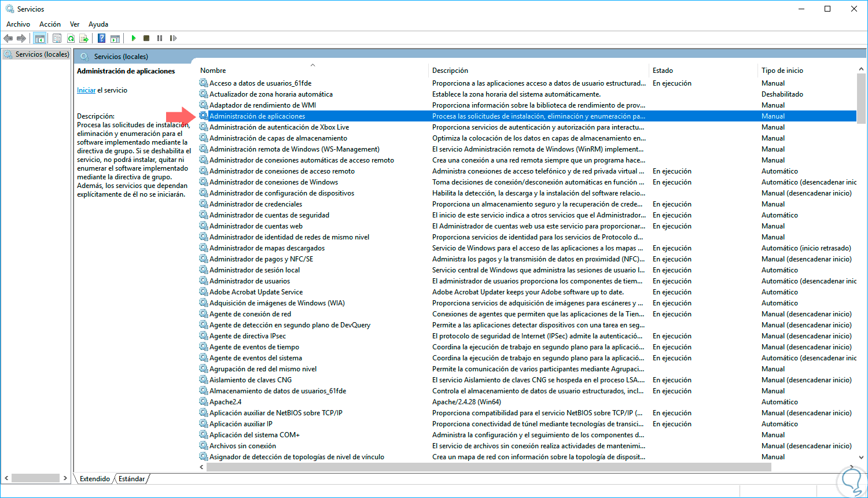This screenshot has height=498, width=868.
Task: Toggle the console tree toolbar icon
Action: 40,38
